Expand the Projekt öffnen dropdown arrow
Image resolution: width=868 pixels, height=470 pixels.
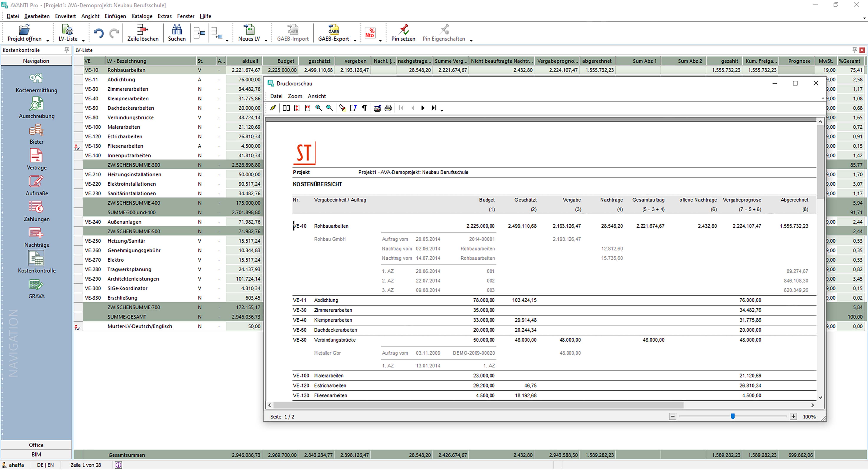48,41
